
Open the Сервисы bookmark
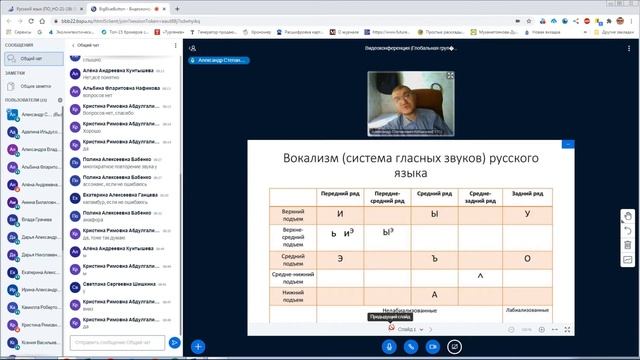point(19,32)
